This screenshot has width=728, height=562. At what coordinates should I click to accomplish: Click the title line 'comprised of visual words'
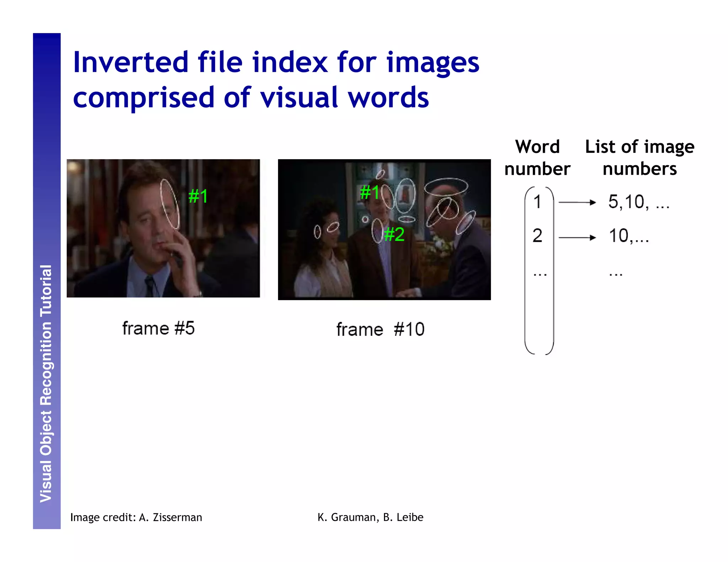point(251,97)
